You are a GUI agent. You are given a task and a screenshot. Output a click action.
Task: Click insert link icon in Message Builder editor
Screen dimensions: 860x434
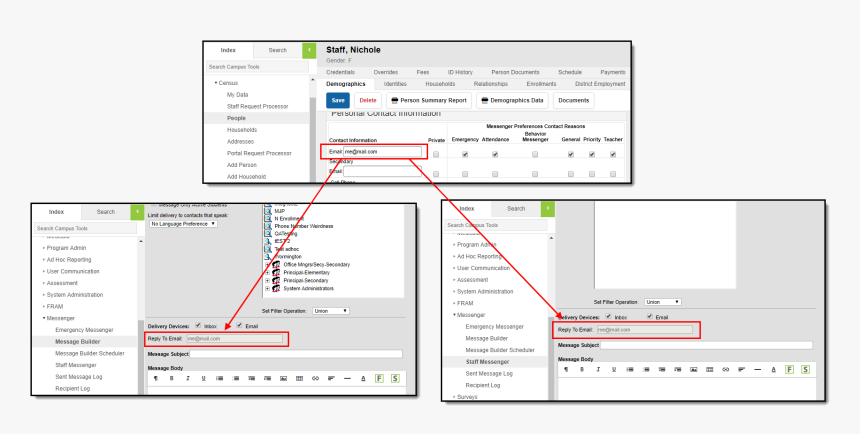coord(316,378)
